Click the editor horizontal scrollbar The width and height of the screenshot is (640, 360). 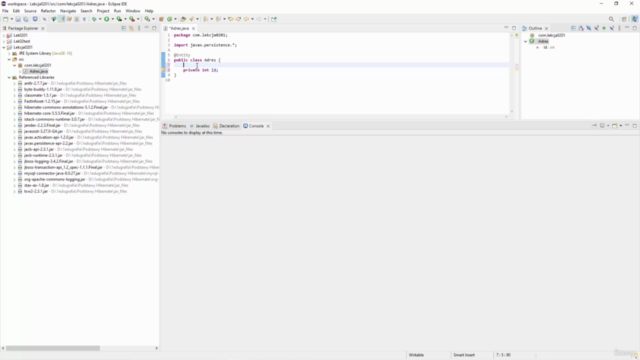pyautogui.click(x=341, y=117)
